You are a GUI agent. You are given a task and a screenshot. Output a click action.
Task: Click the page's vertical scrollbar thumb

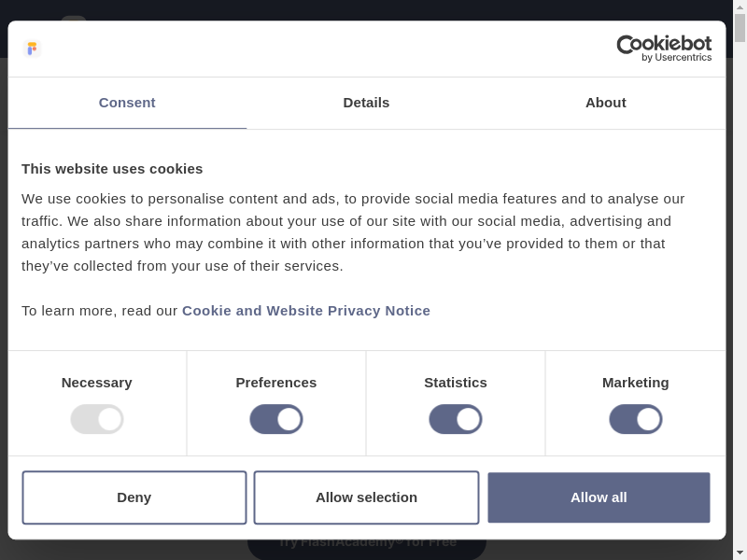pos(740,28)
